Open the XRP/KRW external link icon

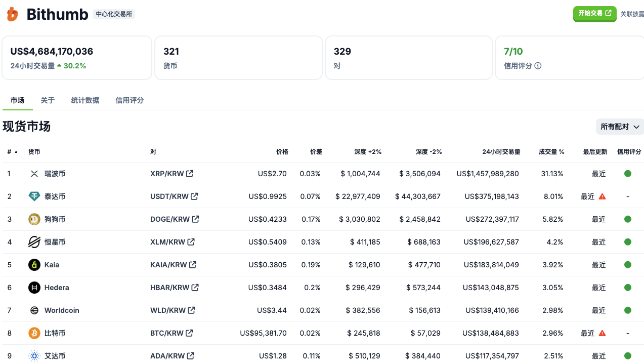click(189, 173)
